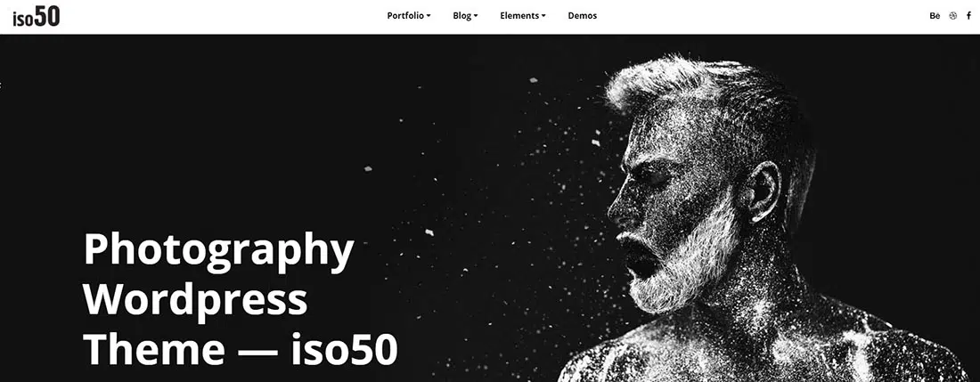Go to the Demos page link
The width and height of the screenshot is (980, 382).
click(x=583, y=16)
